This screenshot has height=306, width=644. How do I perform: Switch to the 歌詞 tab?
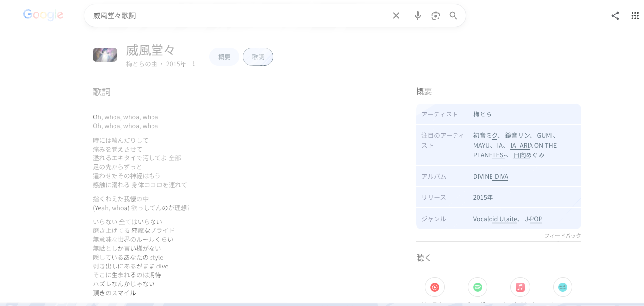click(x=258, y=57)
